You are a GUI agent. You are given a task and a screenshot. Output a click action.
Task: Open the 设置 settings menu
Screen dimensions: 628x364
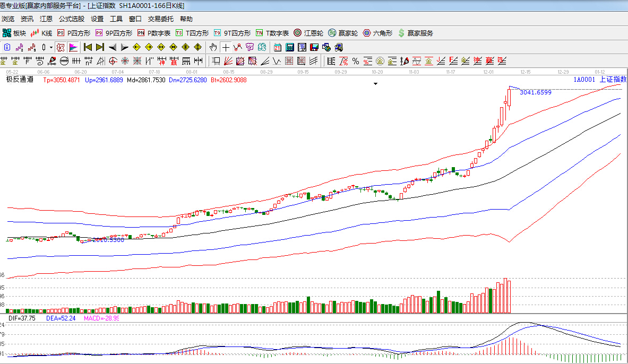tap(97, 19)
